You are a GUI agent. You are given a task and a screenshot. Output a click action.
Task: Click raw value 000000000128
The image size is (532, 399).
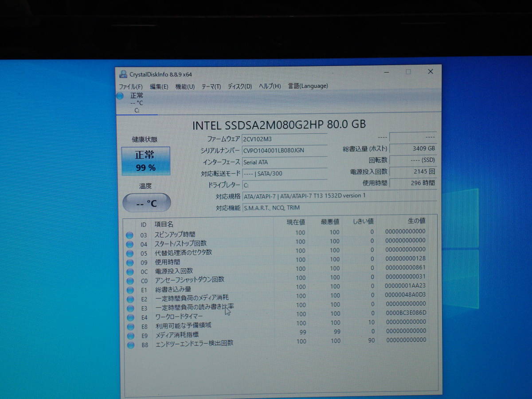pos(405,258)
